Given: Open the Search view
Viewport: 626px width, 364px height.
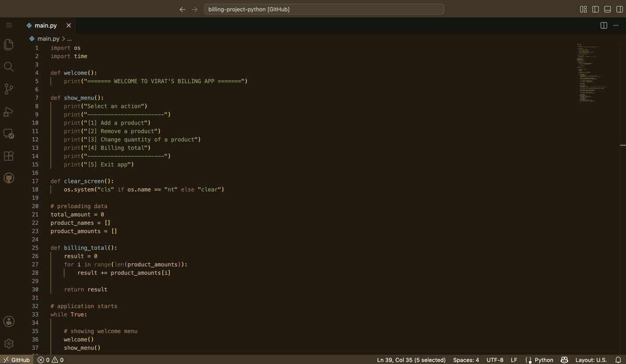Looking at the screenshot, I should coord(8,67).
